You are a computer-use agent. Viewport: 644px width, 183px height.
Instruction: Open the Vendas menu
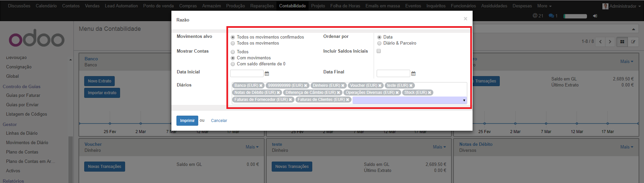(92, 6)
